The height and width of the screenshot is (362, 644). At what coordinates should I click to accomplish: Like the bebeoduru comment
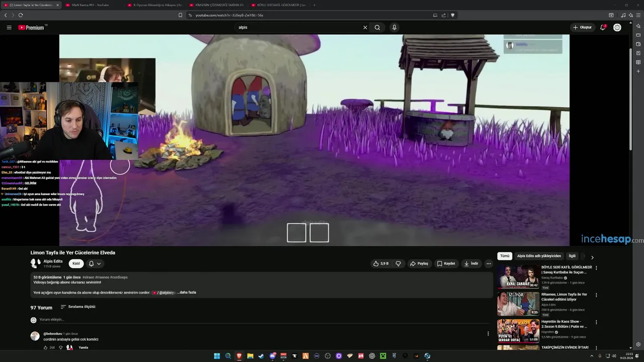point(45,347)
